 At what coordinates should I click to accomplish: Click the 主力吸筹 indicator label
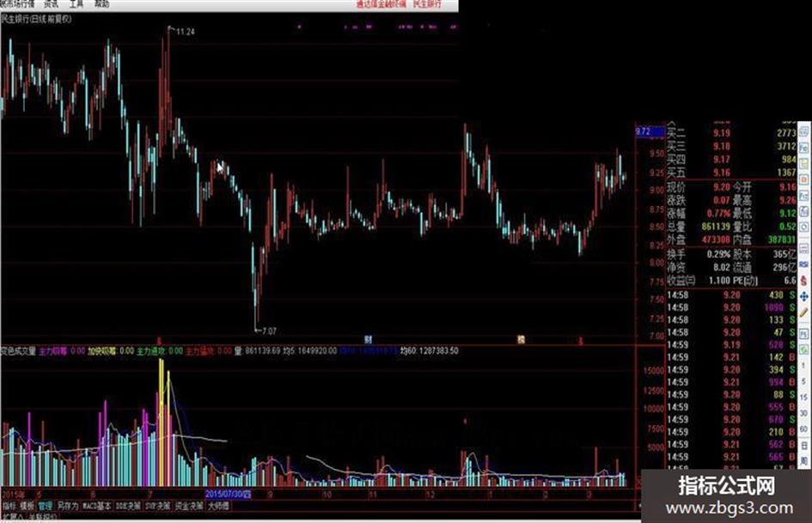pos(52,351)
